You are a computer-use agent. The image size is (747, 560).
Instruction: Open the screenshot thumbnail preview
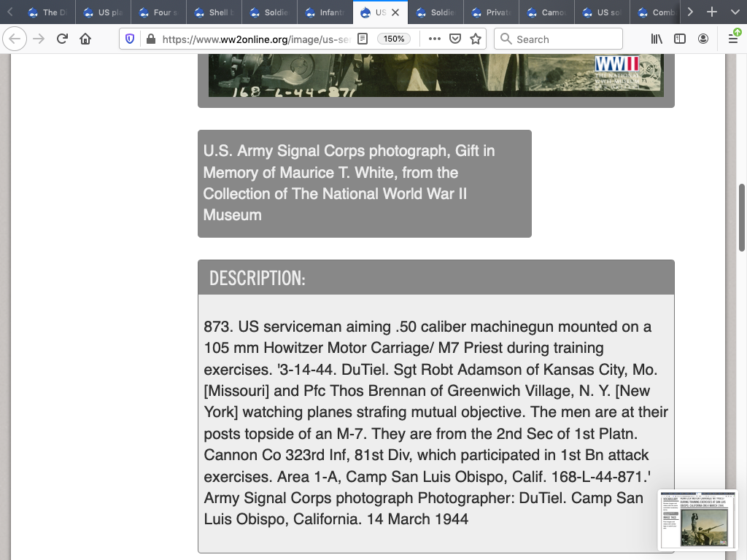pos(698,520)
